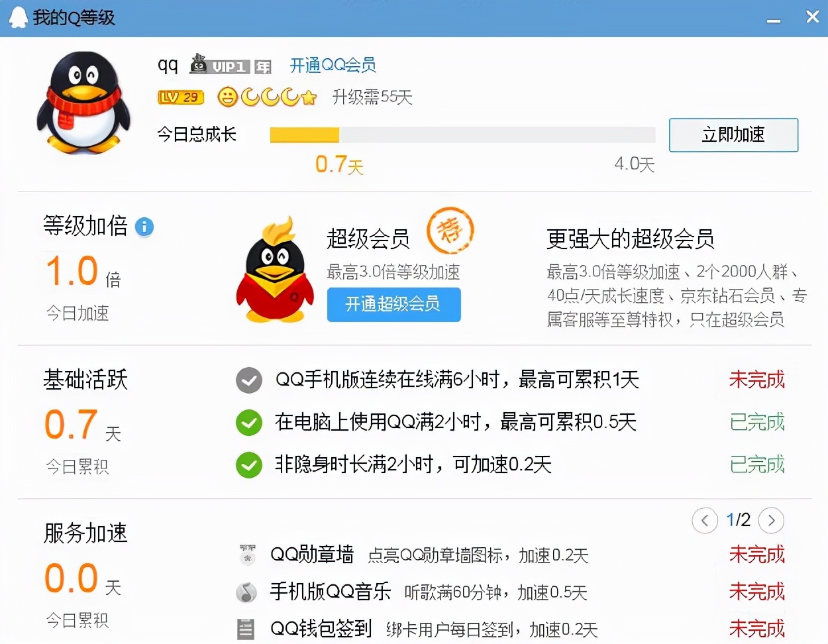Click the green checkmark for 非隐身时长 task

(248, 465)
